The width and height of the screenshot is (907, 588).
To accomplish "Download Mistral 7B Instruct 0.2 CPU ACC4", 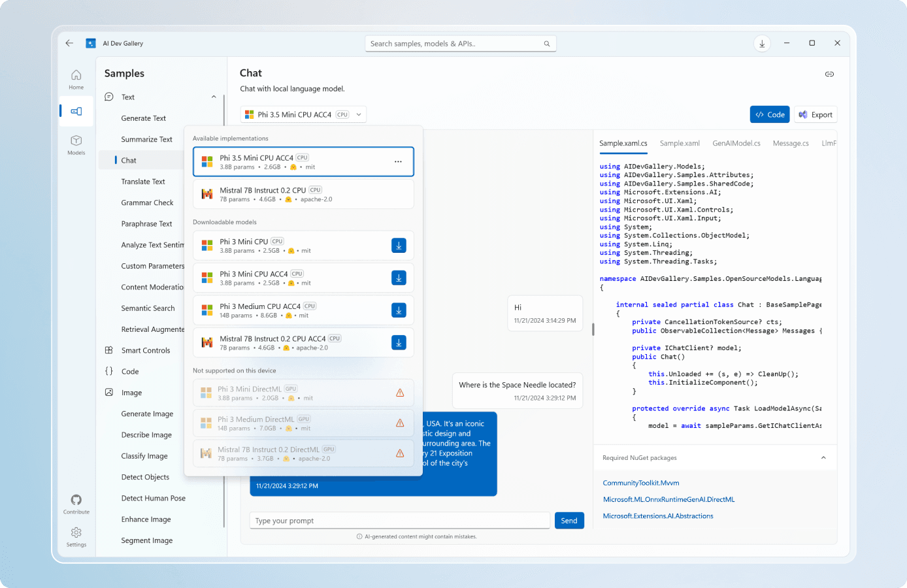I will click(399, 342).
